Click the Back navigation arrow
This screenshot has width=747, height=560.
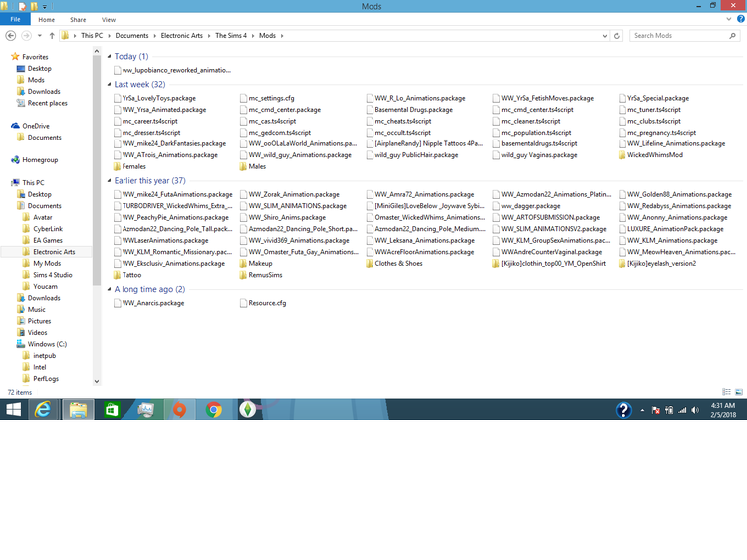tap(11, 36)
